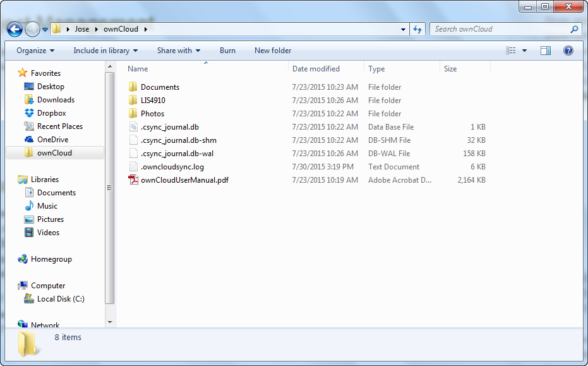Minimize the ownCloud Explorer window
This screenshot has width=588, height=366.
coord(528,7)
